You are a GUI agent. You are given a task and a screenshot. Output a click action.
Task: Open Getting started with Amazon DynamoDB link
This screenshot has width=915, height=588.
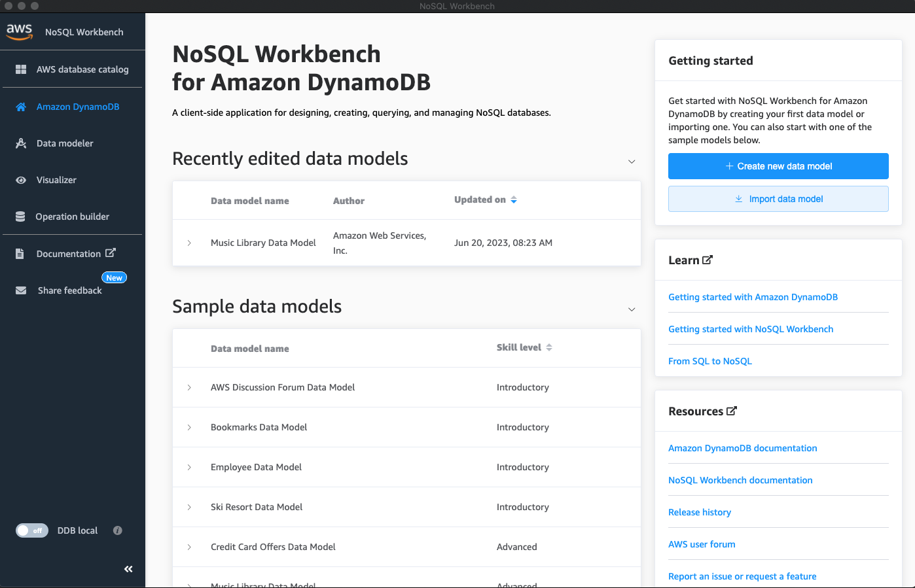[x=753, y=297]
